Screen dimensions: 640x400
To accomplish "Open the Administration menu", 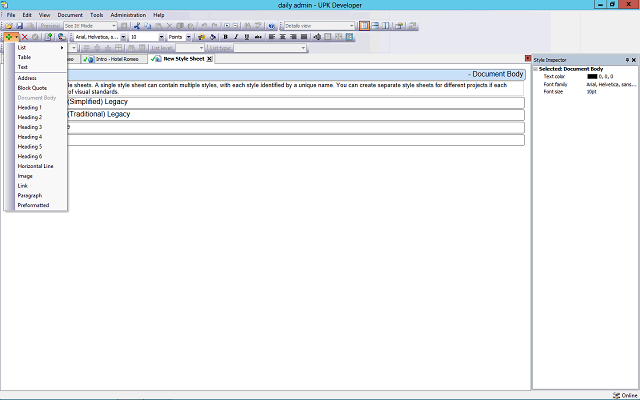I will pyautogui.click(x=128, y=15).
